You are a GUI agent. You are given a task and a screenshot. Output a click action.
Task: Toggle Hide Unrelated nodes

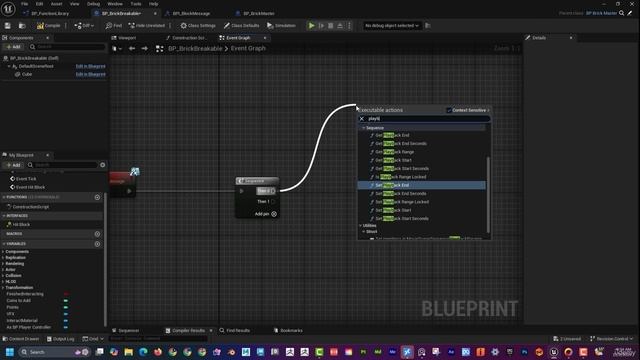[147, 26]
